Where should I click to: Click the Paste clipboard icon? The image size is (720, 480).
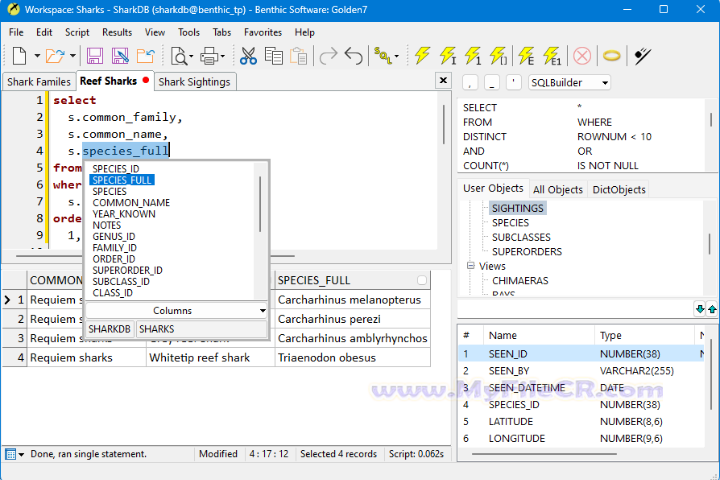click(x=297, y=57)
